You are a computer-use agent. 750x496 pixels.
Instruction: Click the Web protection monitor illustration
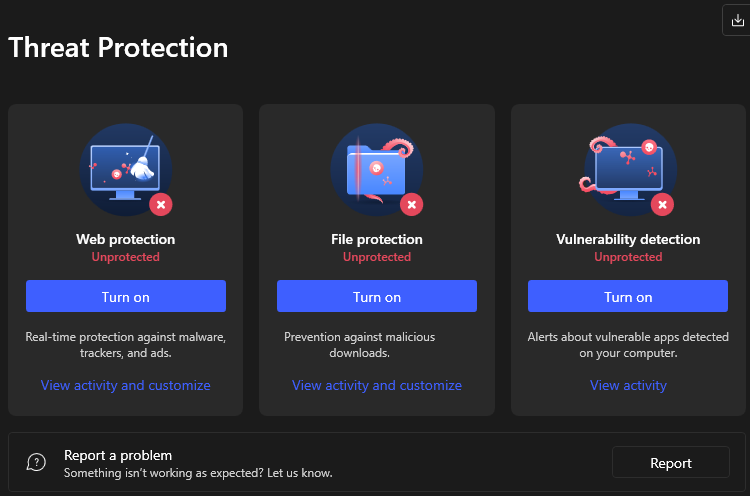126,169
